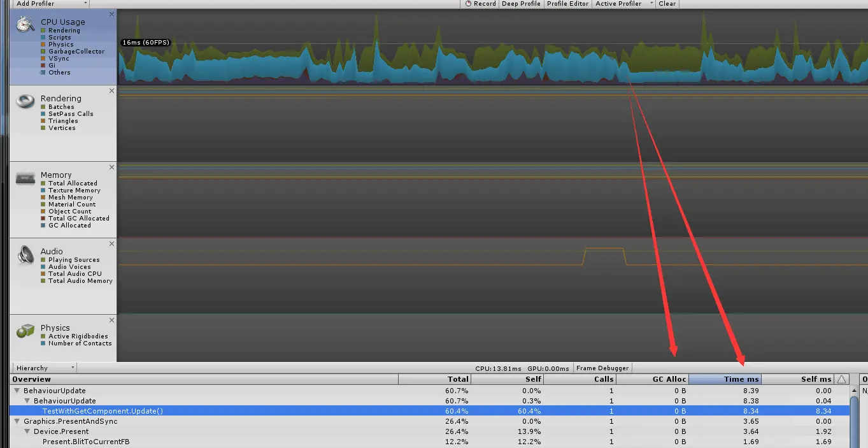Toggle the Vertices series swatch
The height and width of the screenshot is (448, 868).
(x=43, y=128)
